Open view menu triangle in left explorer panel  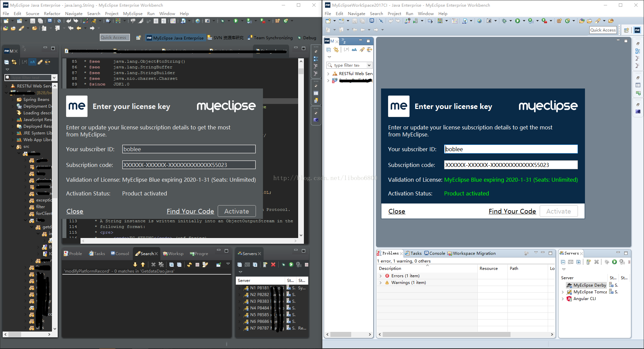pos(7,70)
